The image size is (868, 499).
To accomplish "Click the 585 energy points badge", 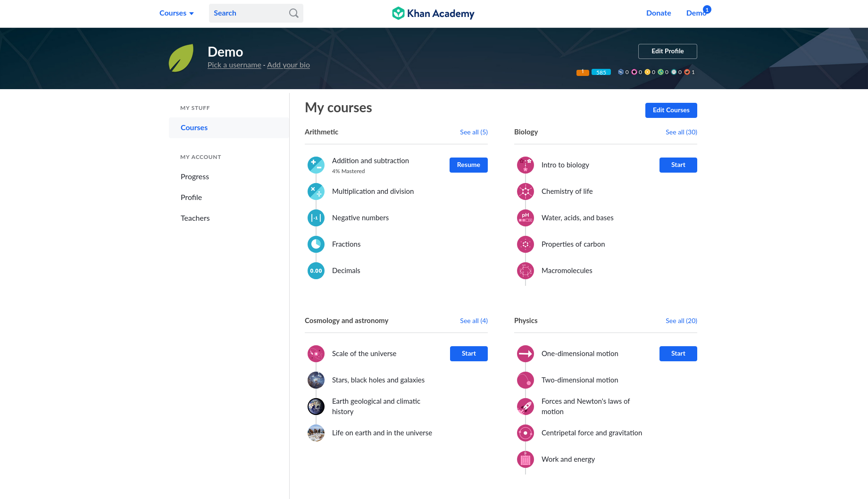I will click(x=601, y=72).
